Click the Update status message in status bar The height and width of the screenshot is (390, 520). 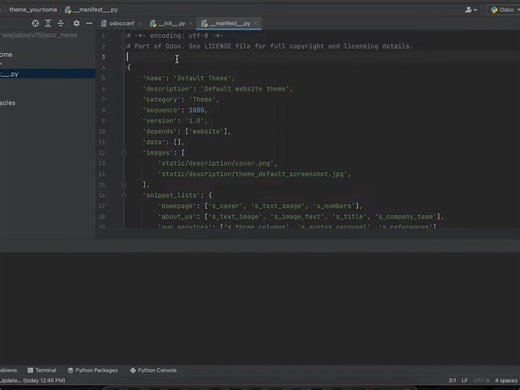pos(33,380)
